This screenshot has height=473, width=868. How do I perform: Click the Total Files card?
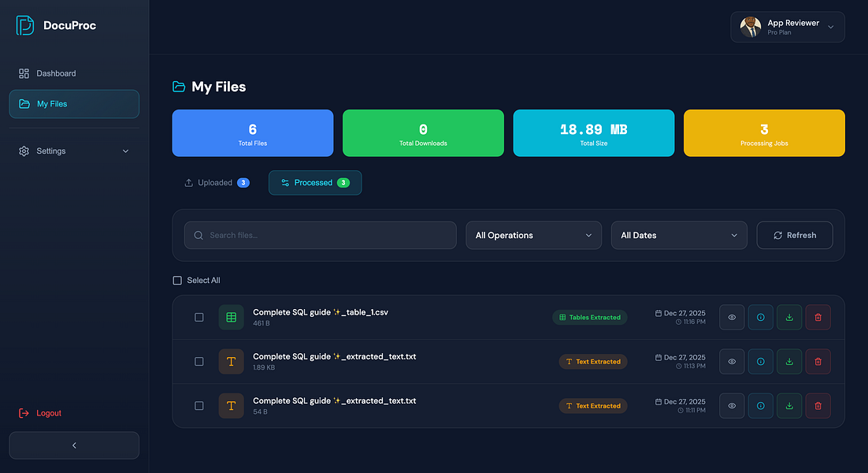pos(252,133)
